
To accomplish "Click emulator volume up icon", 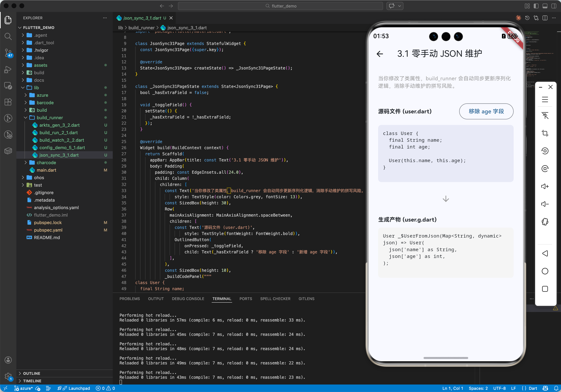I will [x=545, y=186].
